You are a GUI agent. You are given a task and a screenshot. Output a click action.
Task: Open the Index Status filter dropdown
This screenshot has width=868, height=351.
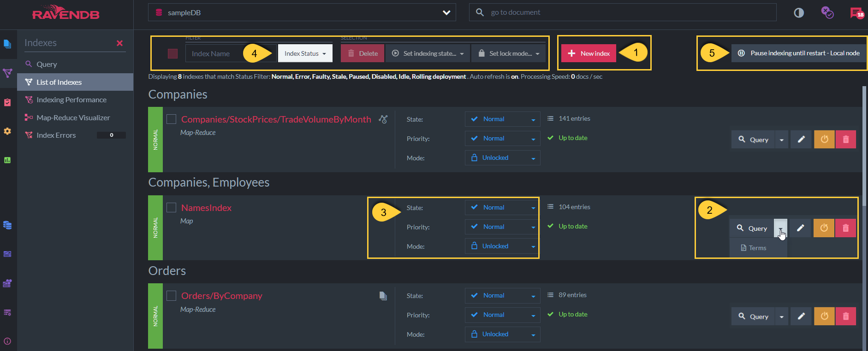pyautogui.click(x=305, y=53)
